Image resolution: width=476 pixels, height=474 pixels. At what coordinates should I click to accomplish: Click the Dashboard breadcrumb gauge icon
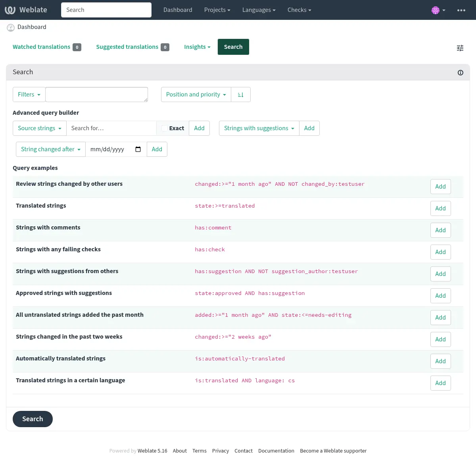[11, 27]
